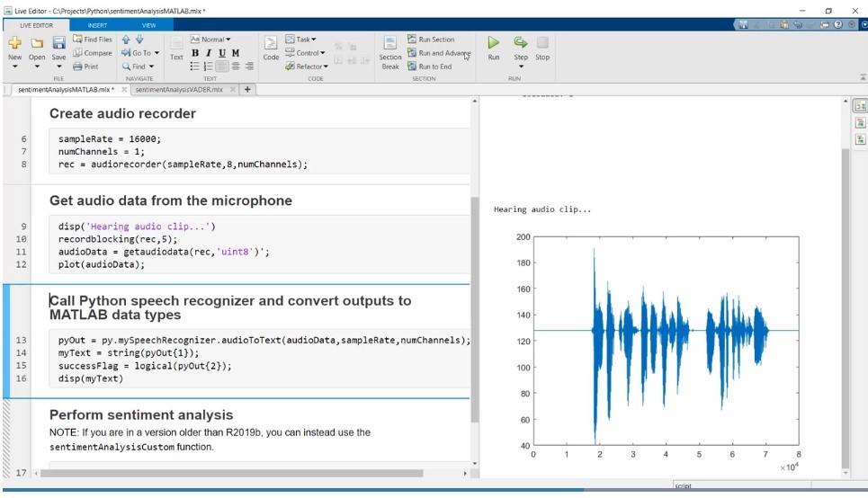The image size is (868, 498).
Task: Switch to the VIEW tab
Action: [x=149, y=25]
